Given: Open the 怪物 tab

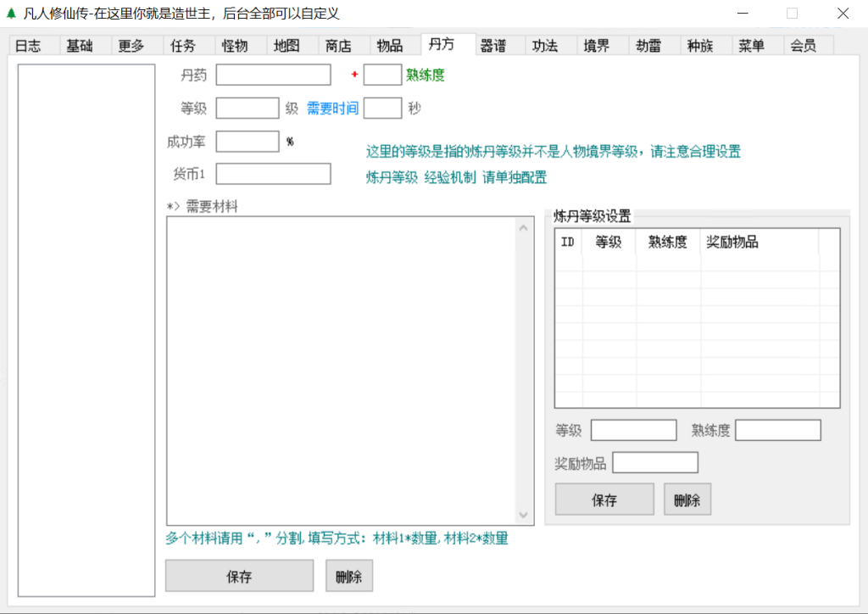Looking at the screenshot, I should (x=235, y=46).
